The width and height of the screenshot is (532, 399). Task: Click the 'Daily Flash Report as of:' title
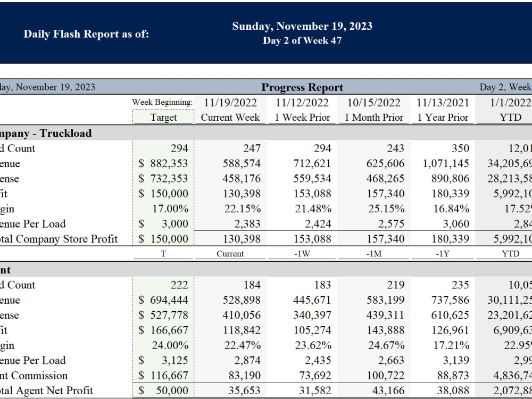[x=86, y=34]
